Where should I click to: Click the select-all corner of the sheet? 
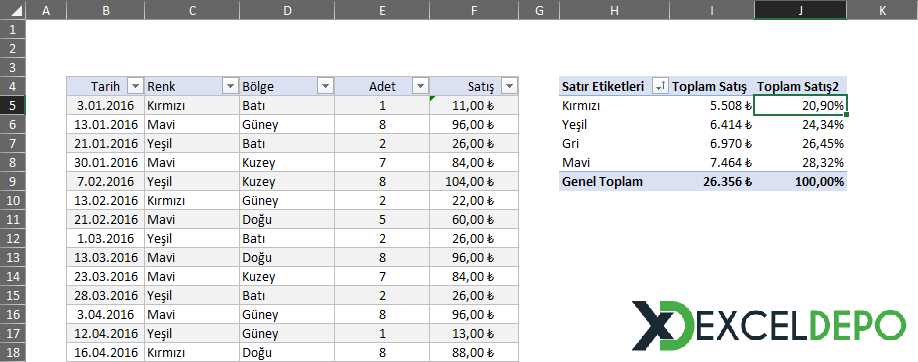(x=13, y=9)
